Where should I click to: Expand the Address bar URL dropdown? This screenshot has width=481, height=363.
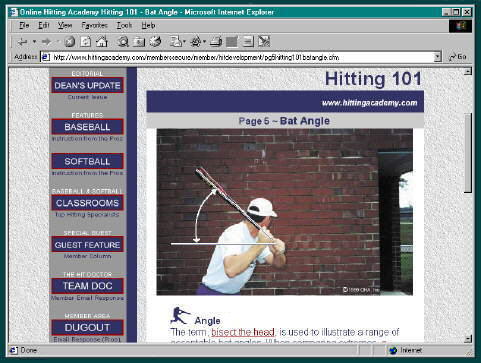437,57
